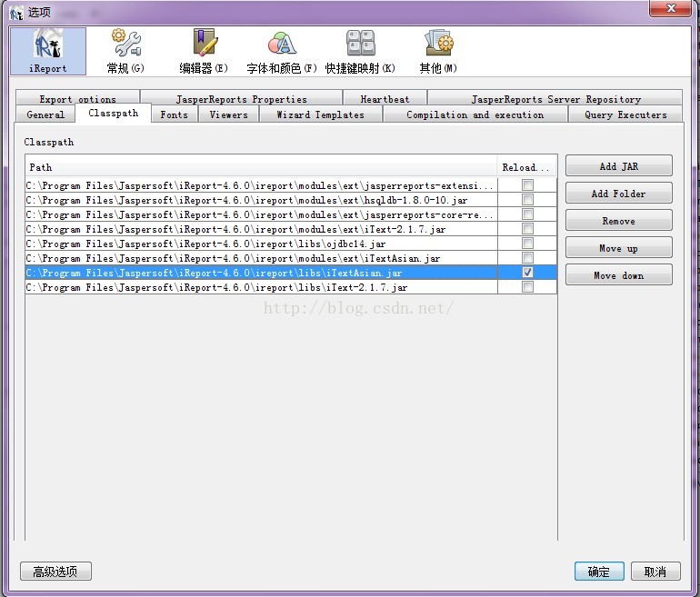Click the Add JAR button
700x597 pixels.
click(619, 166)
